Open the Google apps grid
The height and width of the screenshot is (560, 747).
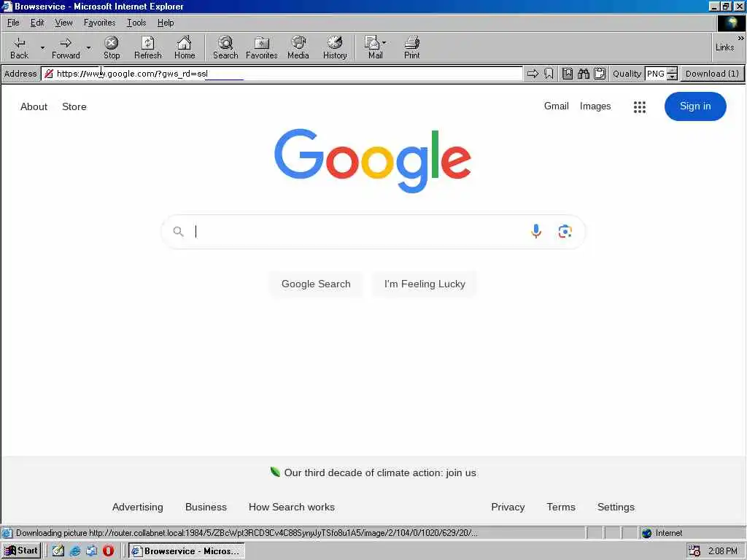pyautogui.click(x=639, y=106)
